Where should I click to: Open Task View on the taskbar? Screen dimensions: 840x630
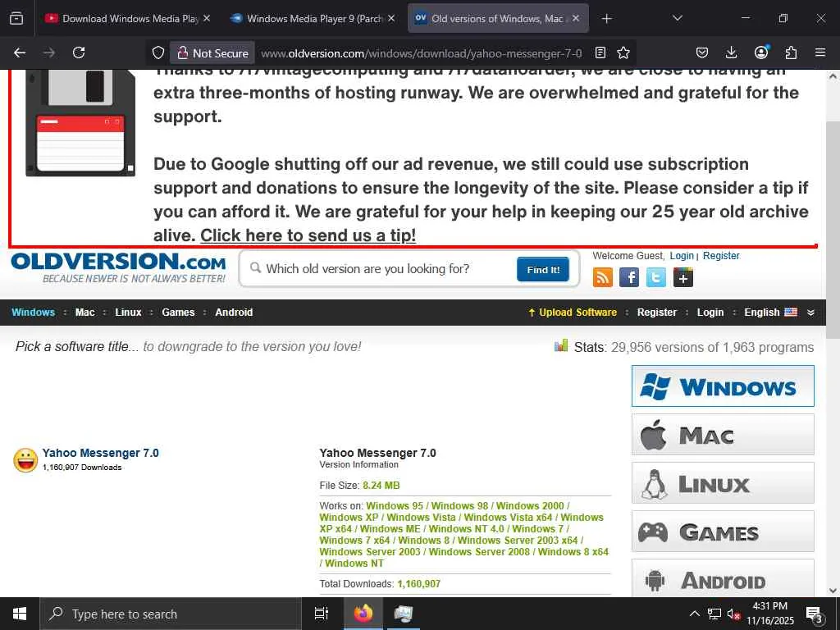click(x=322, y=614)
